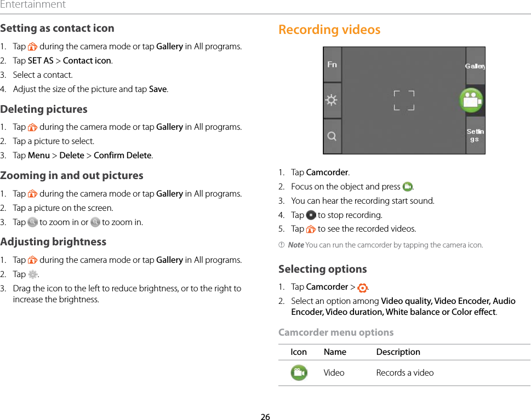Tap the magnifier zoom icon in preview
The width and height of the screenshot is (531, 420).
coord(332,136)
